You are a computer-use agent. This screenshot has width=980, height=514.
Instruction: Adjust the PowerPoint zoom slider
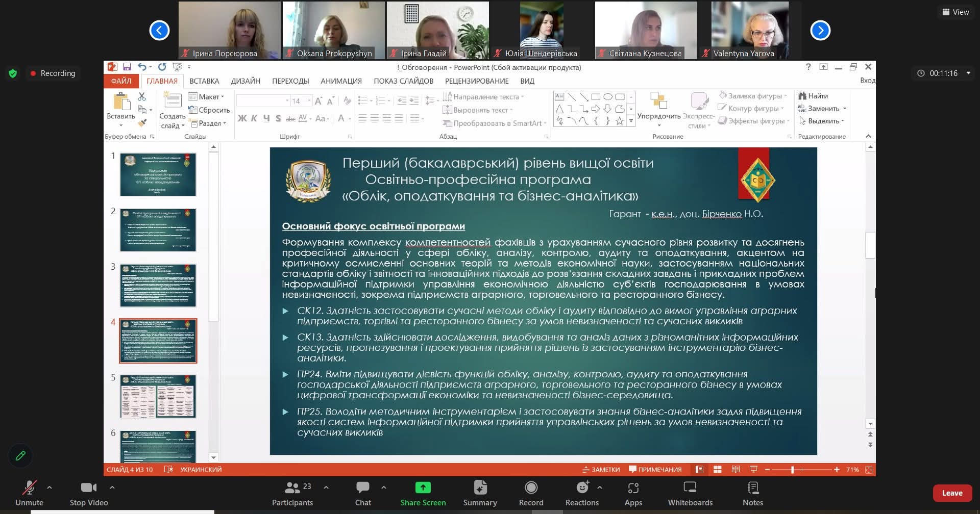click(x=793, y=470)
